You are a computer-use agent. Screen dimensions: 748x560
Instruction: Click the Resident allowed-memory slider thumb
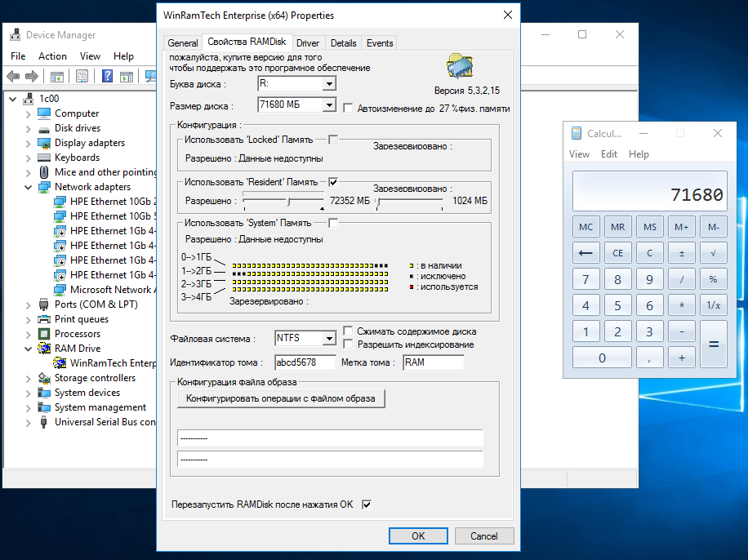click(288, 202)
